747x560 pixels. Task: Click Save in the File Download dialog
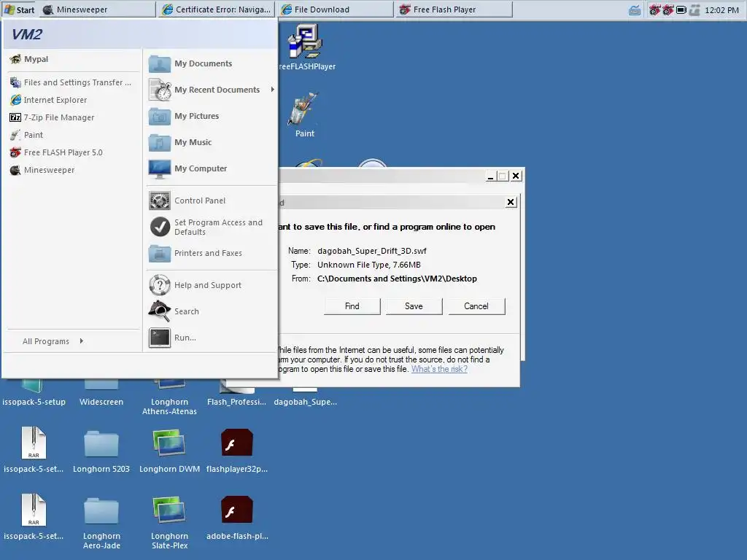pos(414,306)
